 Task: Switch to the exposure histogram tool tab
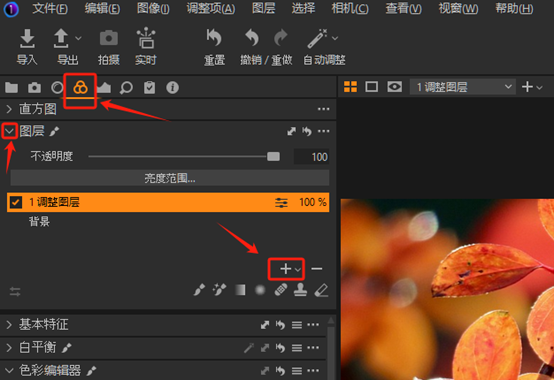point(104,87)
